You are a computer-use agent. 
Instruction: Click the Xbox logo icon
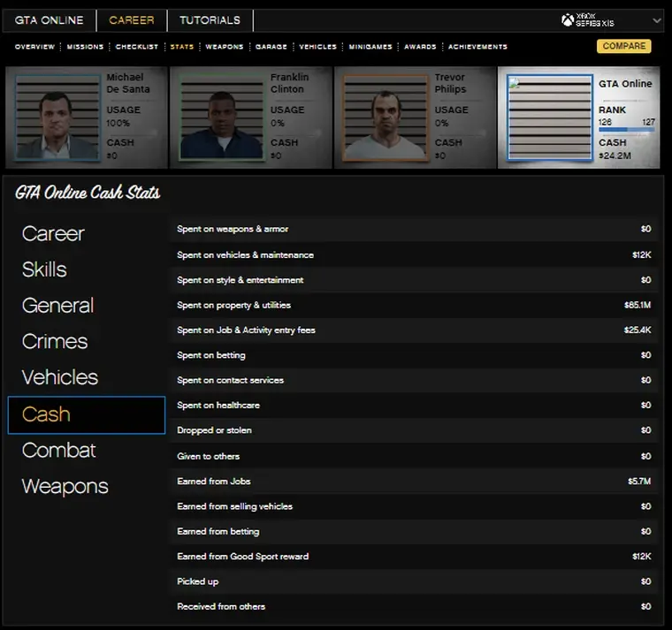click(x=567, y=20)
